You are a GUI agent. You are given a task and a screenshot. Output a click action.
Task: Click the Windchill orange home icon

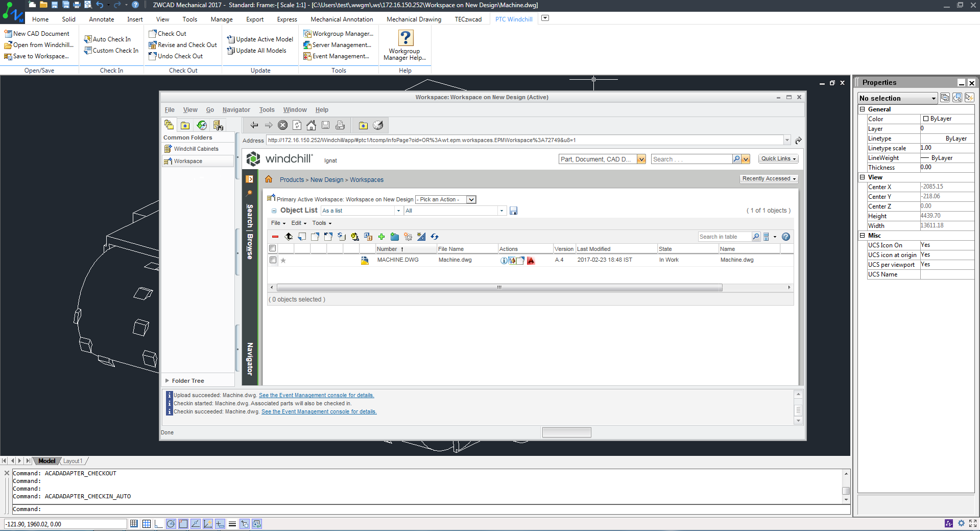coord(269,179)
